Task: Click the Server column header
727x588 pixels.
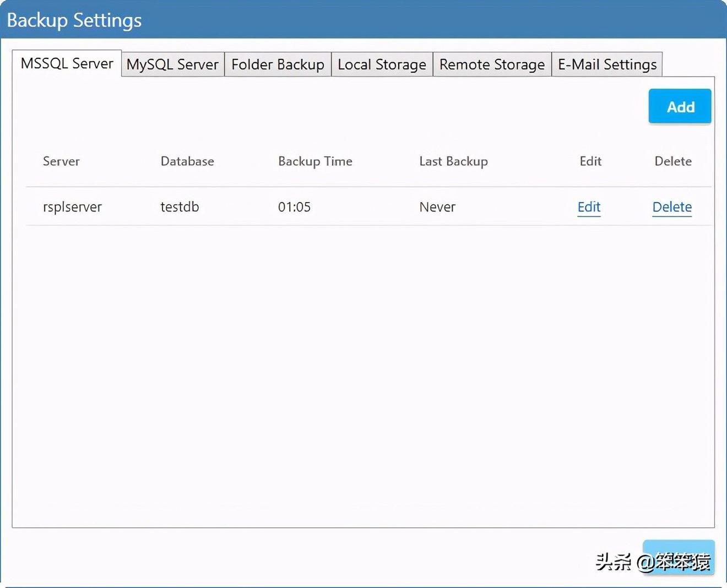Action: click(61, 161)
